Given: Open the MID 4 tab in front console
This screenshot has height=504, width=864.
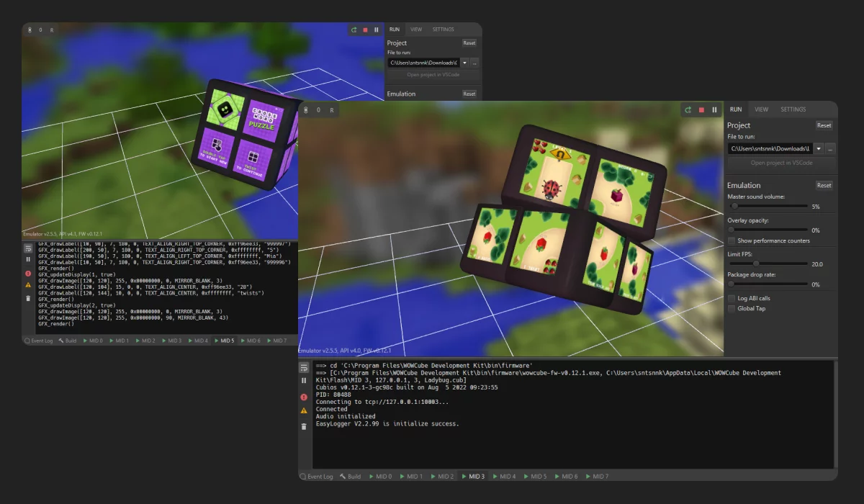Looking at the screenshot, I should pyautogui.click(x=503, y=477).
